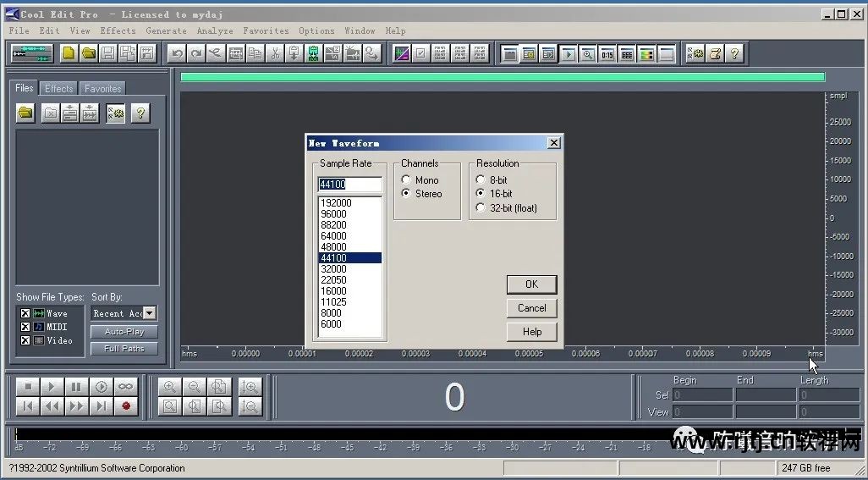This screenshot has height=480, width=868.
Task: Select 96000 in sample rate list
Action: click(350, 213)
